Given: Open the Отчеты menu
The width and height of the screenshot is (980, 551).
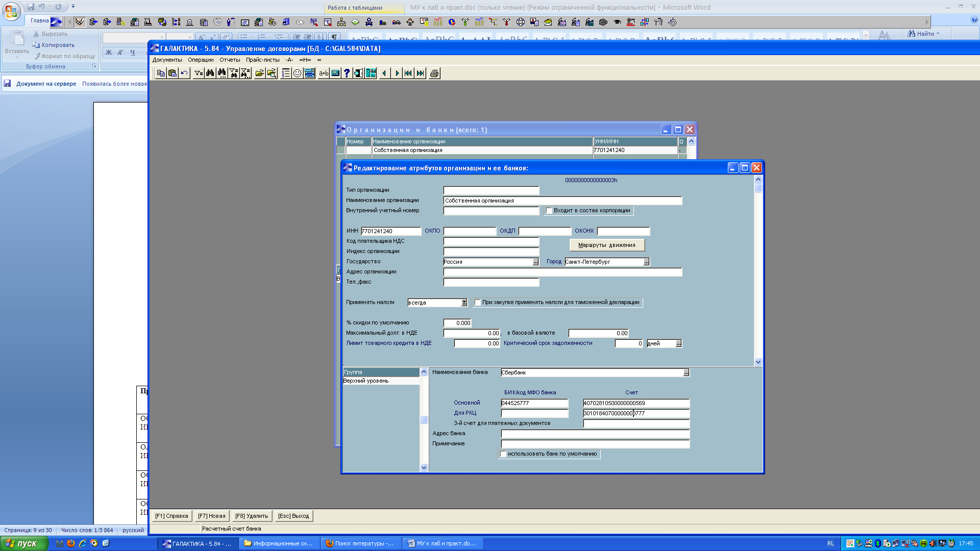Looking at the screenshot, I should click(230, 60).
